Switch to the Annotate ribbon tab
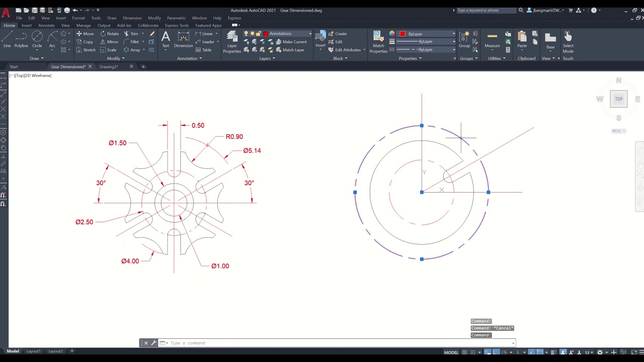The height and width of the screenshot is (362, 644). (46, 26)
